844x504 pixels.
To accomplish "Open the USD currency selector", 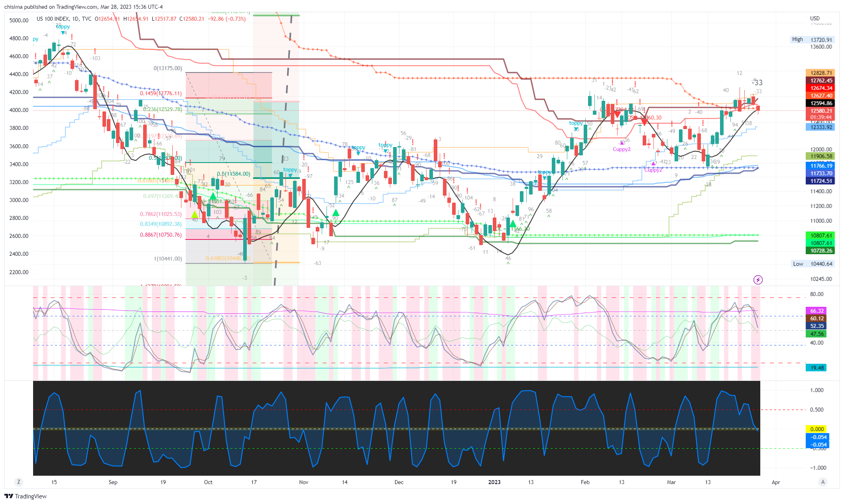I will (x=814, y=18).
